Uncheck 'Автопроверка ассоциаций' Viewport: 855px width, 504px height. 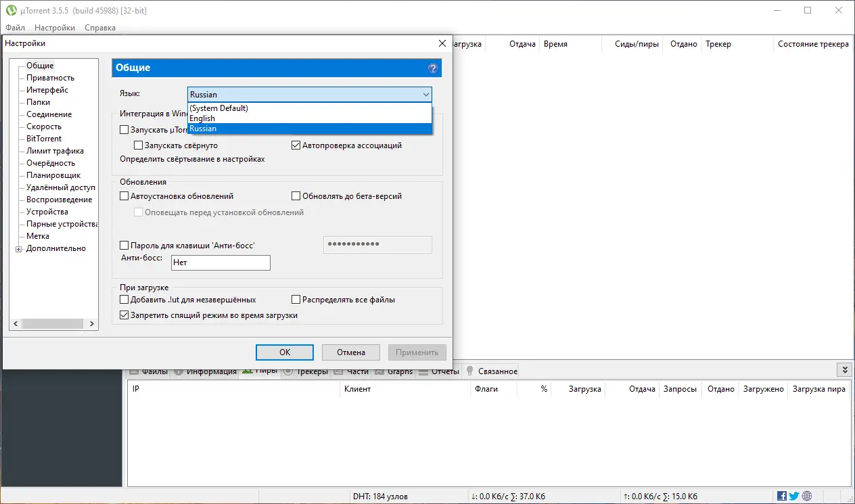pyautogui.click(x=296, y=145)
